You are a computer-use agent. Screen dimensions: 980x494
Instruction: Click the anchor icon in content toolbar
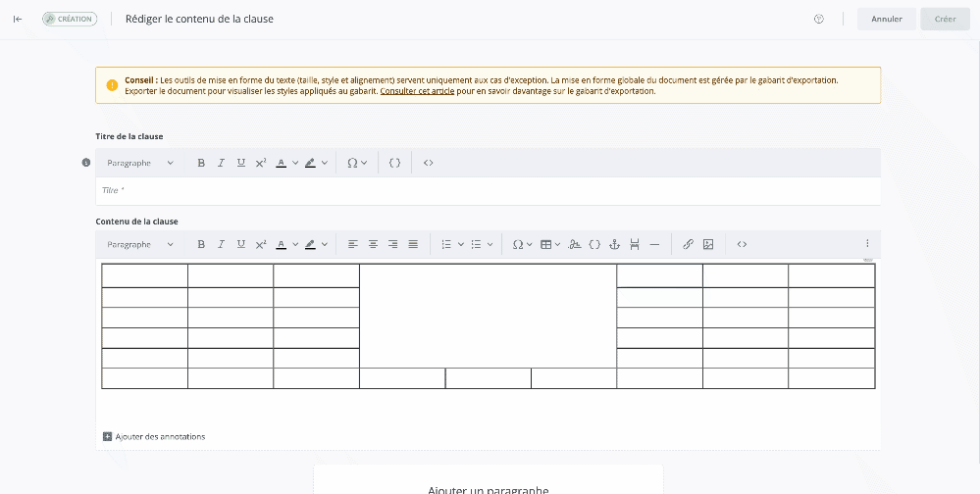click(614, 244)
